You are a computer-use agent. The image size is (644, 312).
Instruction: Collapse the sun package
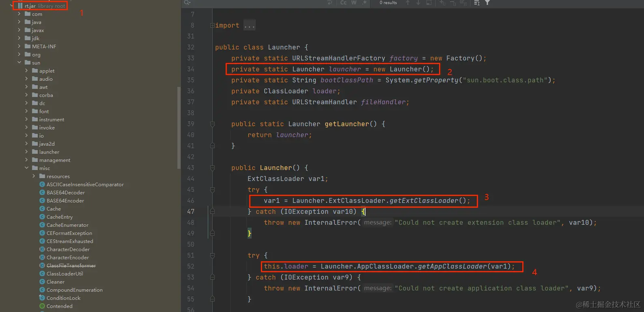coord(19,62)
